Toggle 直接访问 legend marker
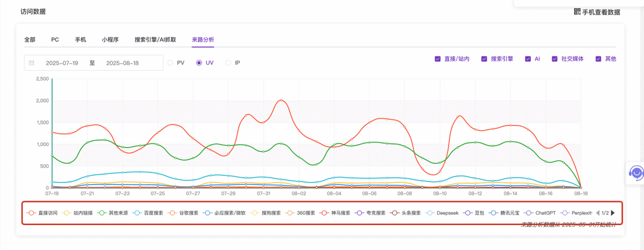 pos(31,212)
